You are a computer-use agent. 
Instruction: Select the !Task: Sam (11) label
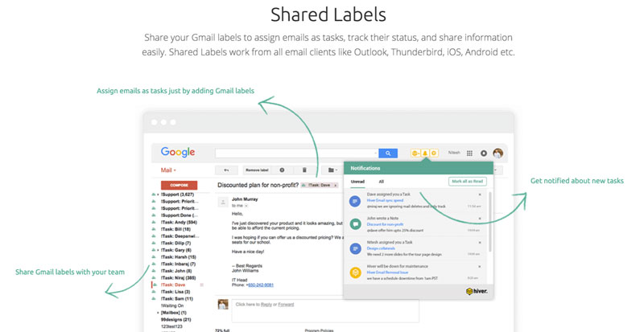click(x=176, y=299)
